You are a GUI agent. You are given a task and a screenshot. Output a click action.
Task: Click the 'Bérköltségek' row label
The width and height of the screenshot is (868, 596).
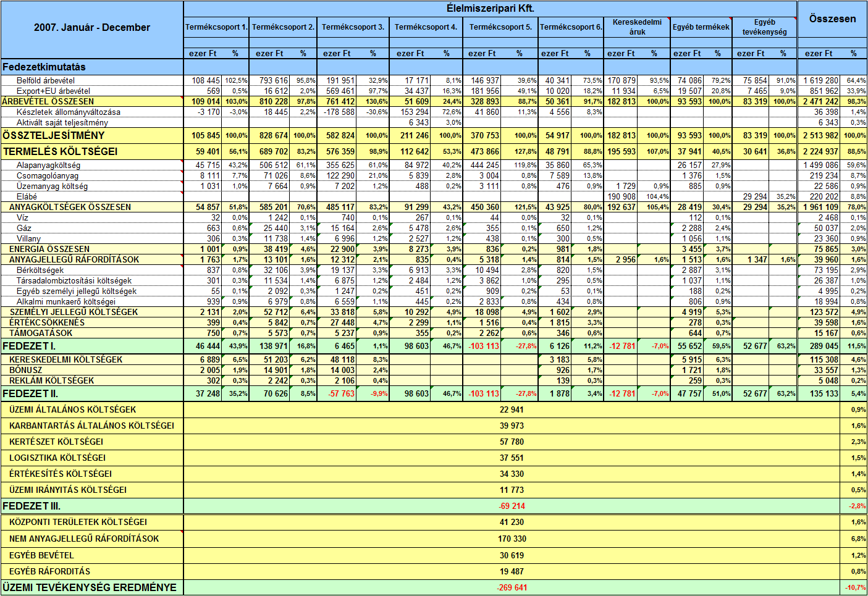coord(40,271)
